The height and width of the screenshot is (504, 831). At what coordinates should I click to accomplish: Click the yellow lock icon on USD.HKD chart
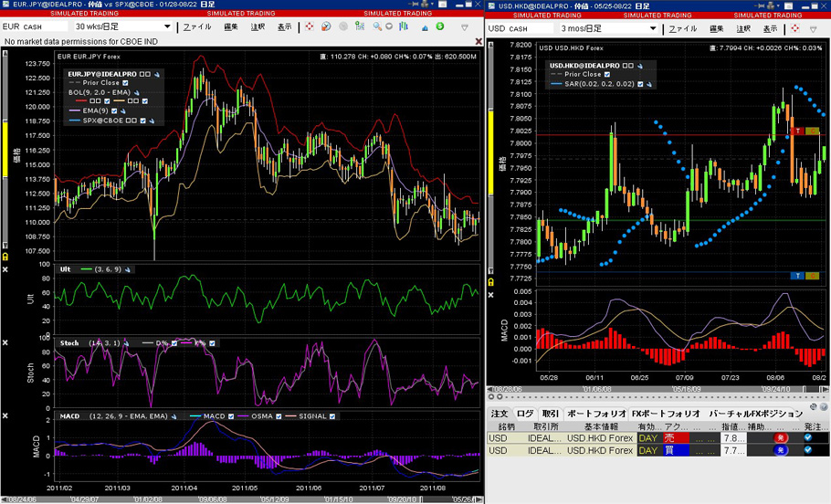[490, 282]
